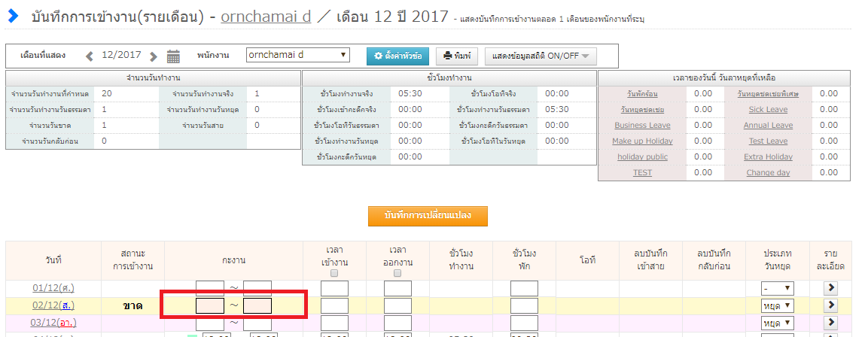Click break hours field for 01/12
The width and height of the screenshot is (868, 337).
[524, 288]
